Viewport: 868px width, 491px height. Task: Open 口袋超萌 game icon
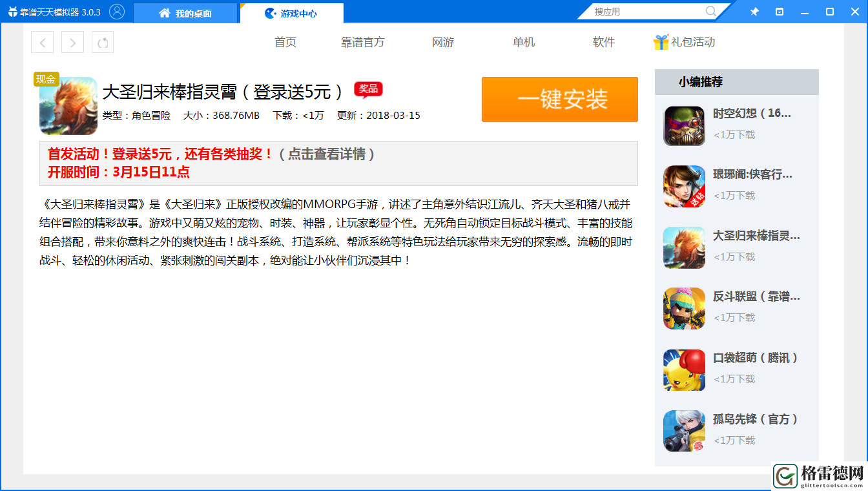tap(684, 370)
